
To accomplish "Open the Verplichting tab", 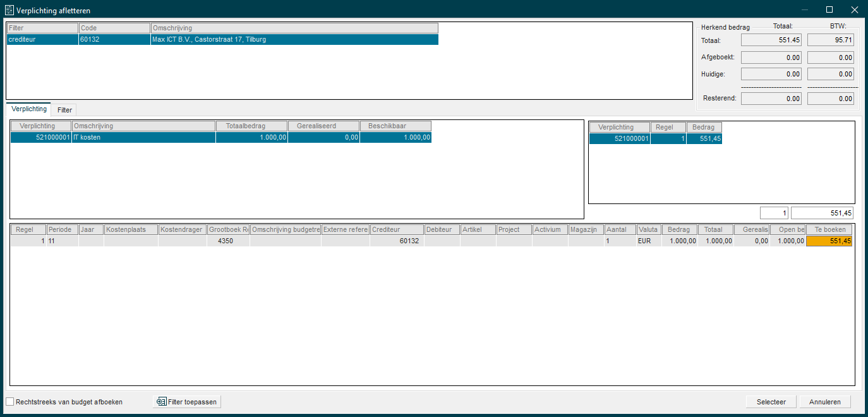I will pyautogui.click(x=29, y=109).
